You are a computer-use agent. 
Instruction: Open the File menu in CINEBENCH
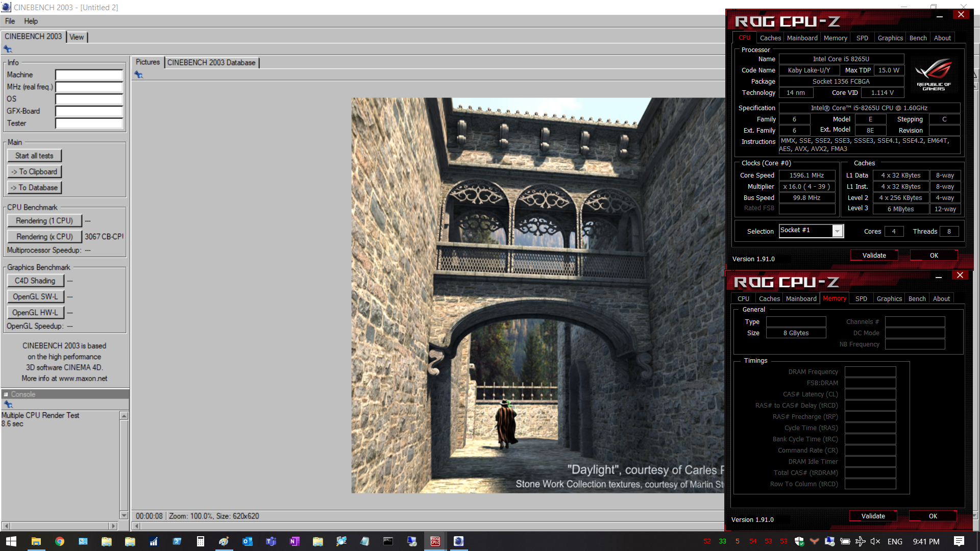click(x=10, y=21)
